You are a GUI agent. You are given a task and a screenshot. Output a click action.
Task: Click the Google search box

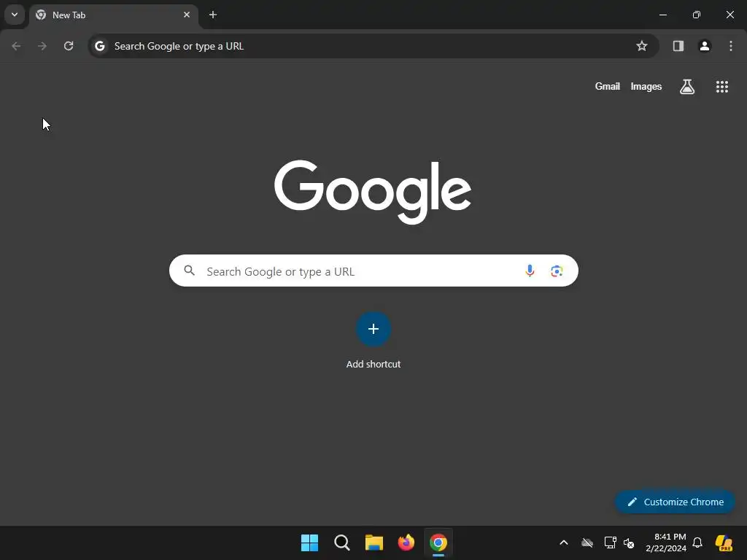(x=373, y=271)
